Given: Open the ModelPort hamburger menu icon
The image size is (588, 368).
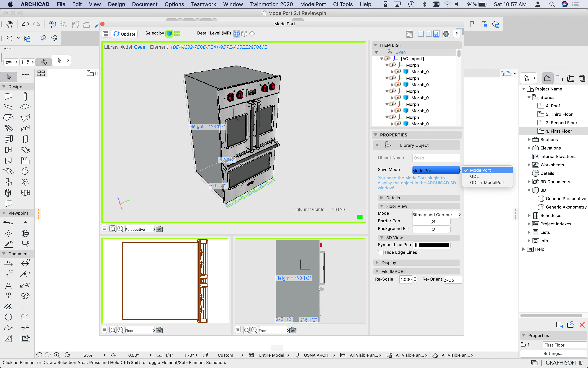Looking at the screenshot, I should click(x=105, y=34).
